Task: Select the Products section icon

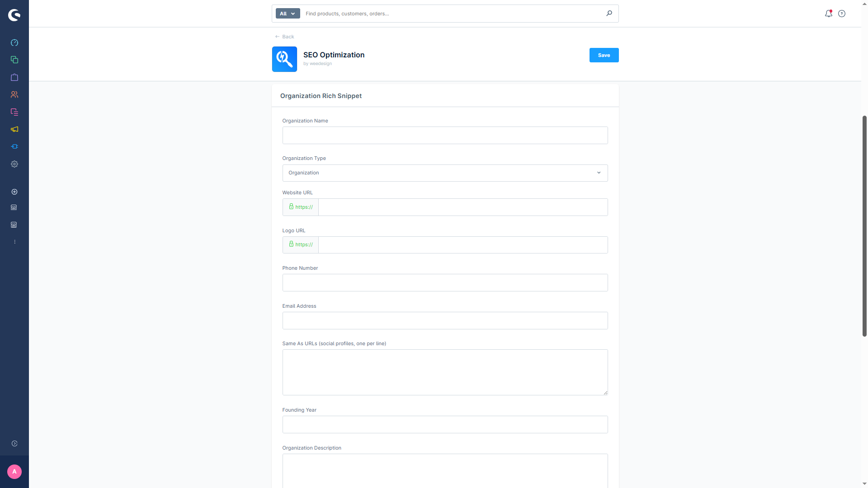Action: pyautogui.click(x=14, y=59)
